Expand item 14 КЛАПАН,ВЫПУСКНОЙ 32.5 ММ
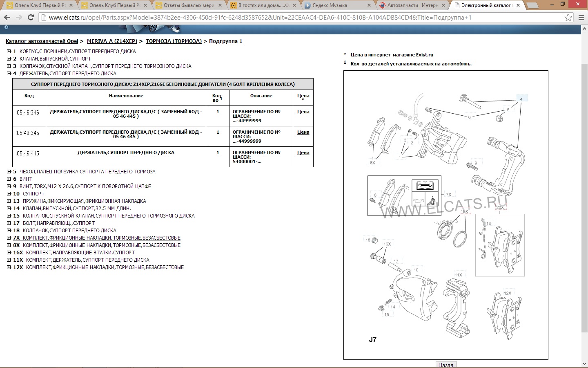 9,209
